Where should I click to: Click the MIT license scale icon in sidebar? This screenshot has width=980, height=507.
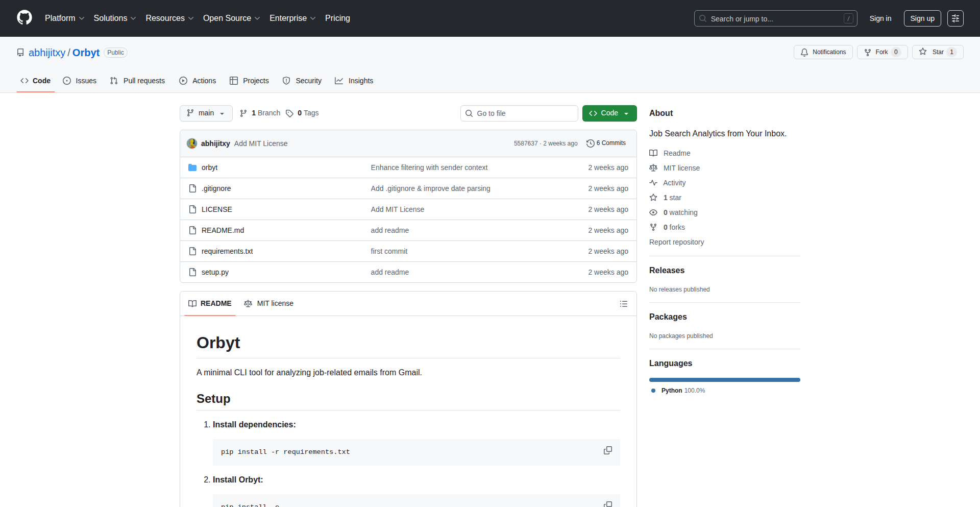[654, 167]
